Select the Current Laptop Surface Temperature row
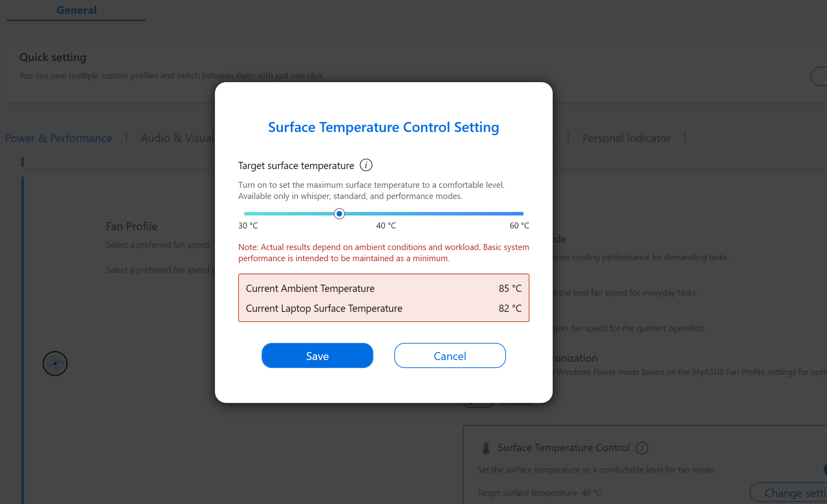This screenshot has height=504, width=827. pyautogui.click(x=384, y=308)
